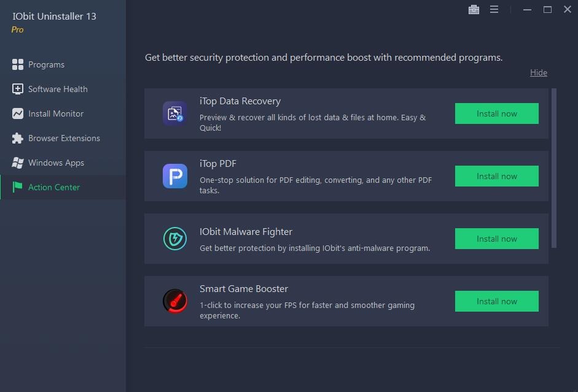This screenshot has height=392, width=578.
Task: Click the Smart Game Booster icon
Action: coord(174,301)
